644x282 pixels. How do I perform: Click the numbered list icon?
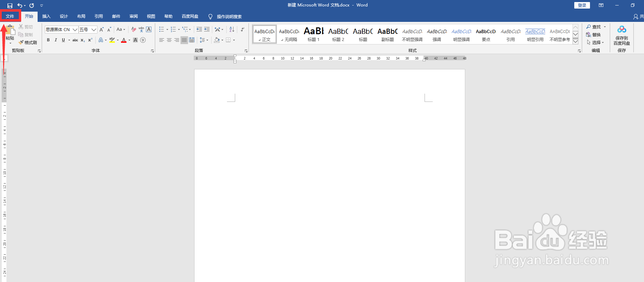pyautogui.click(x=173, y=29)
